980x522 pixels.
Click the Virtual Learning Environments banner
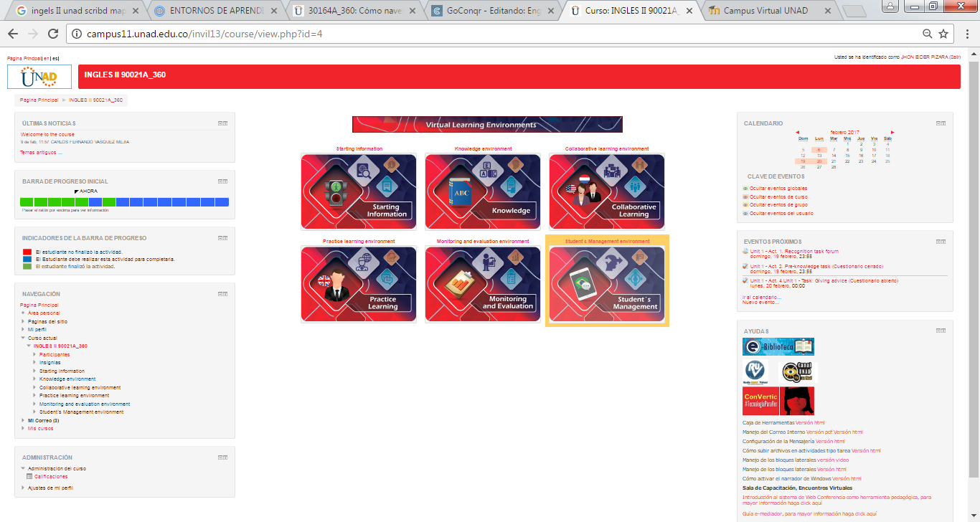(487, 125)
